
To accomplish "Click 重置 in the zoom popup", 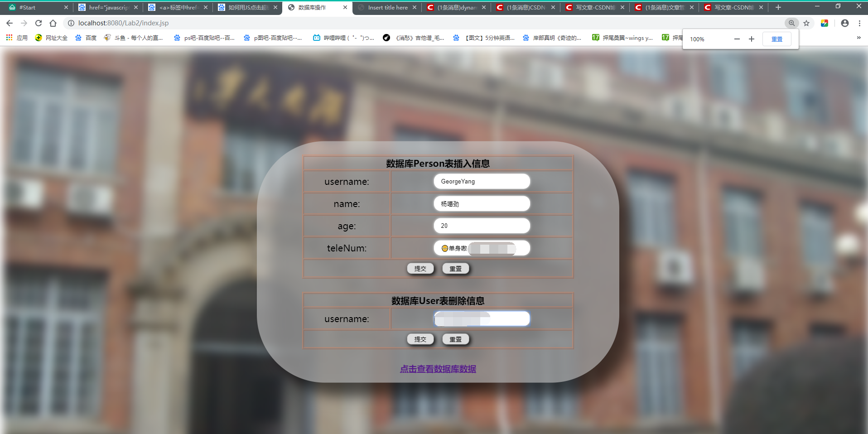I will click(x=776, y=39).
